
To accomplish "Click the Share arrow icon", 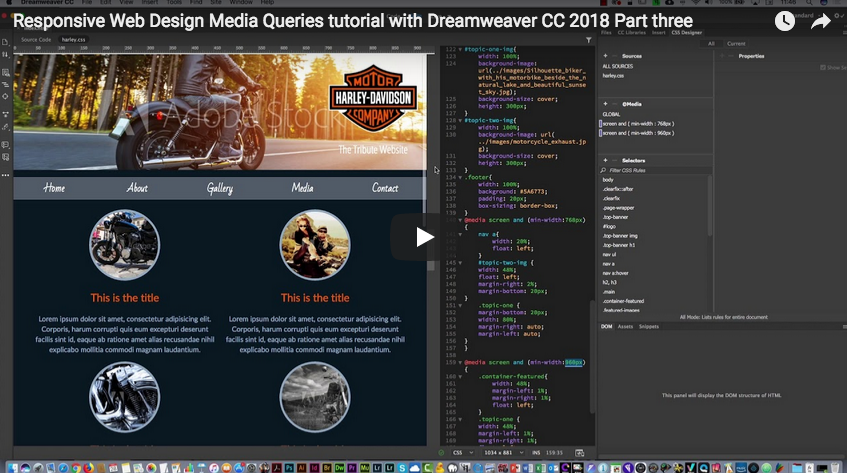I will (821, 21).
